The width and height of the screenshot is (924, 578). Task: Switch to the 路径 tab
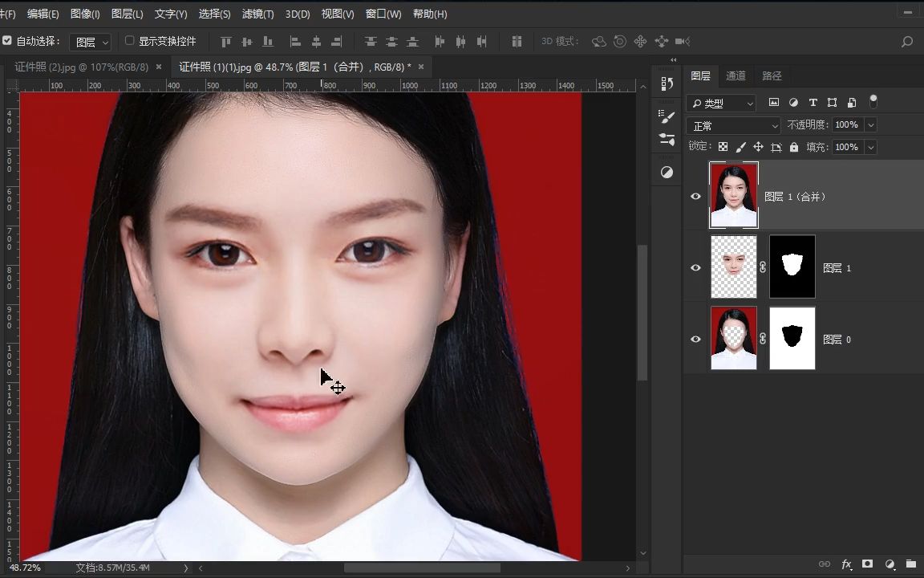coord(772,75)
